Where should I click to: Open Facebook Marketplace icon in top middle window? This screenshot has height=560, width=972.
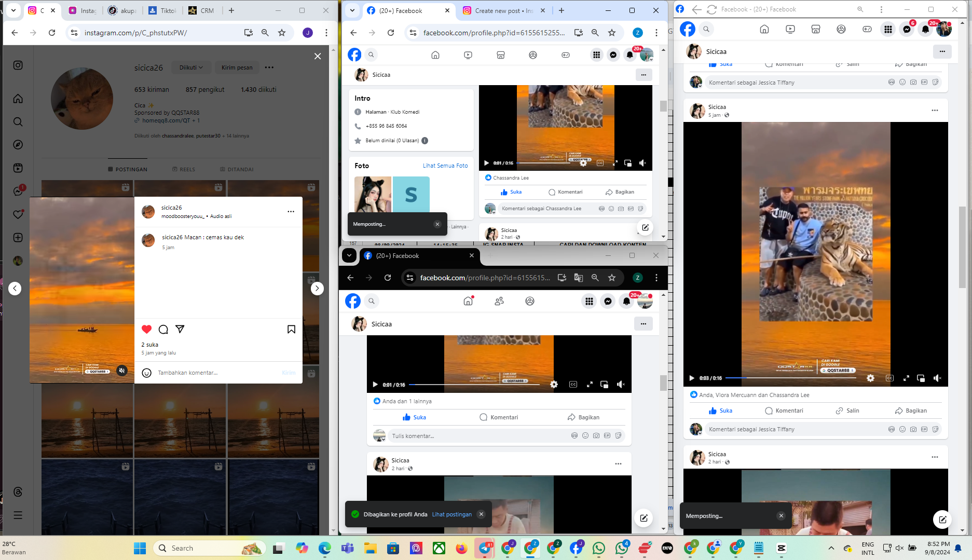[501, 55]
